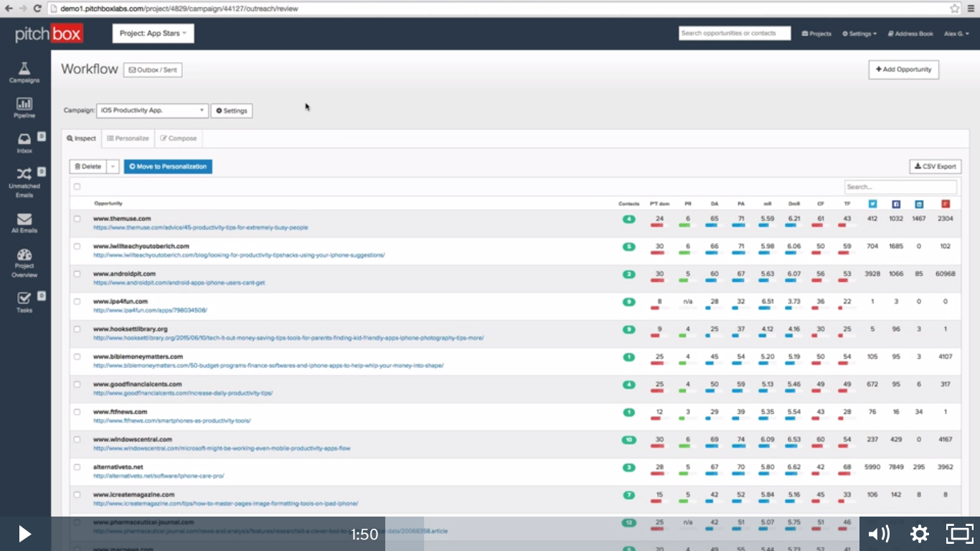Click Move to Personalization button
Viewport: 980px width, 551px height.
tap(168, 166)
